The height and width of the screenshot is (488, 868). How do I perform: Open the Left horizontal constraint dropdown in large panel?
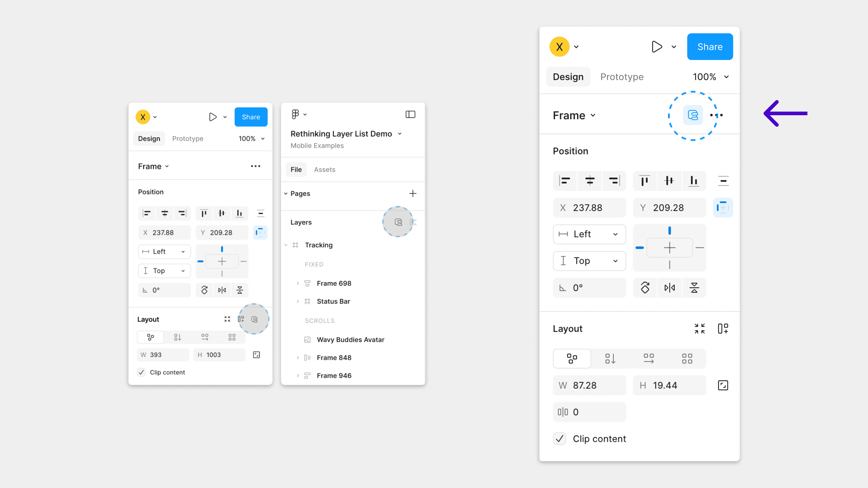[x=589, y=234]
